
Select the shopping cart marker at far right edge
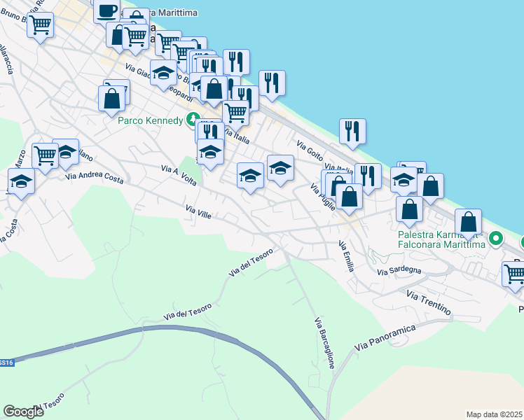(x=515, y=274)
